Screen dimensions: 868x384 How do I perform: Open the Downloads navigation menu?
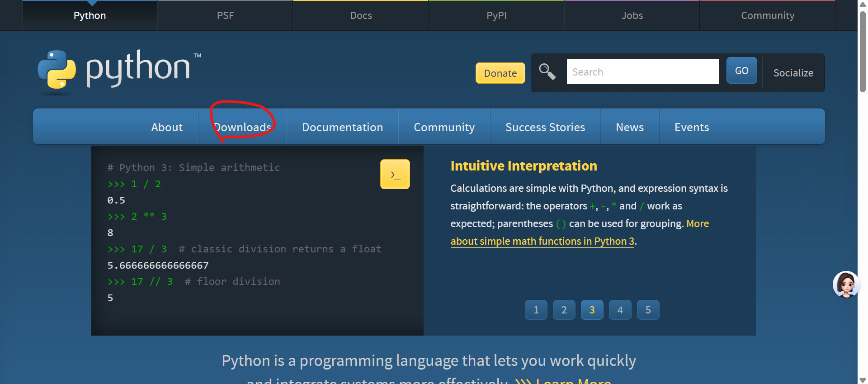tap(242, 127)
